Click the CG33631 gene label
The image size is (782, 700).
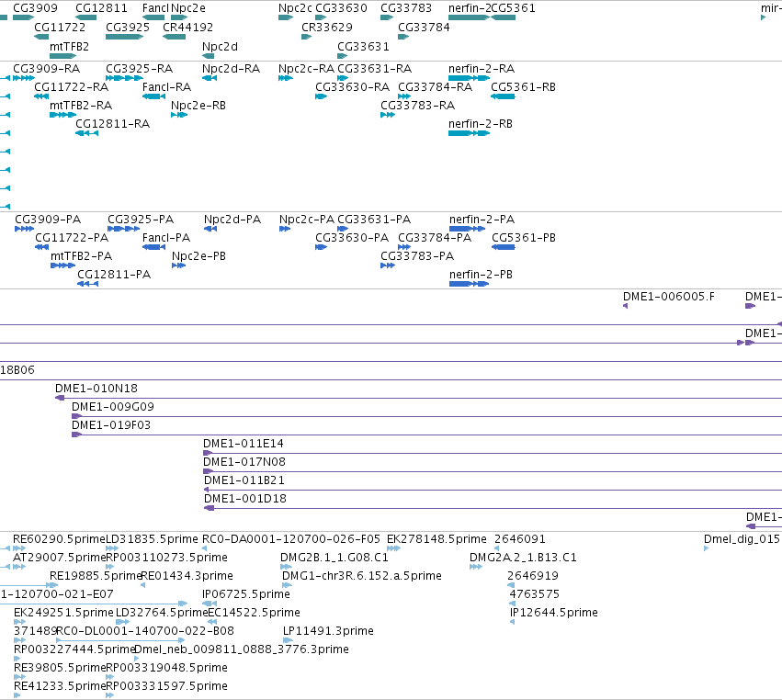click(363, 46)
